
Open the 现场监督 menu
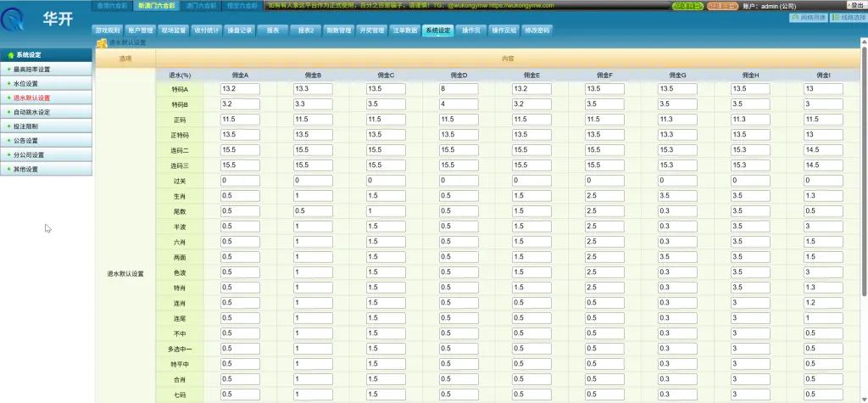coord(173,31)
